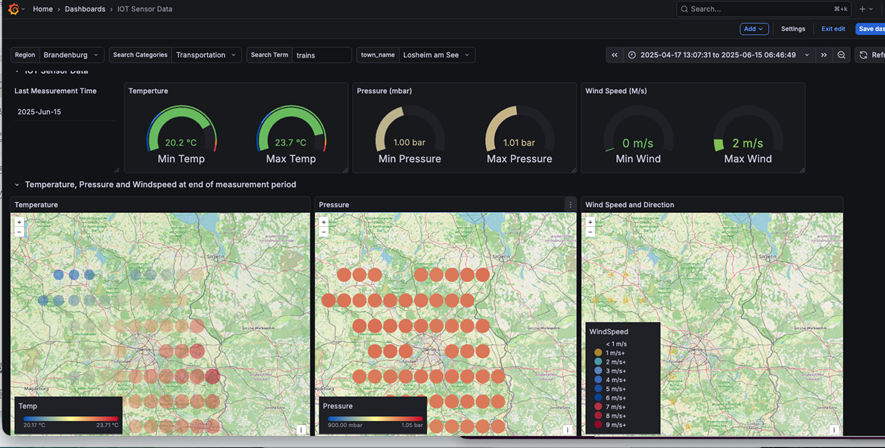
Task: Open the Add dropdown button
Action: pos(754,29)
